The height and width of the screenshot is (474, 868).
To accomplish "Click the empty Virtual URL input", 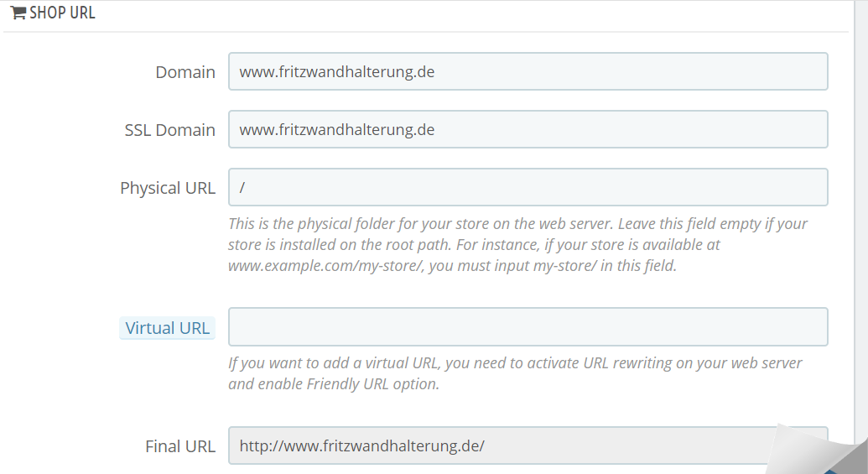I will pyautogui.click(x=528, y=327).
